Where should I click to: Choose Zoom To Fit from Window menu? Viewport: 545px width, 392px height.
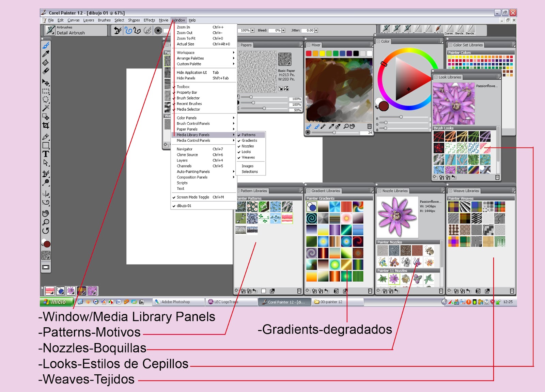pyautogui.click(x=204, y=38)
